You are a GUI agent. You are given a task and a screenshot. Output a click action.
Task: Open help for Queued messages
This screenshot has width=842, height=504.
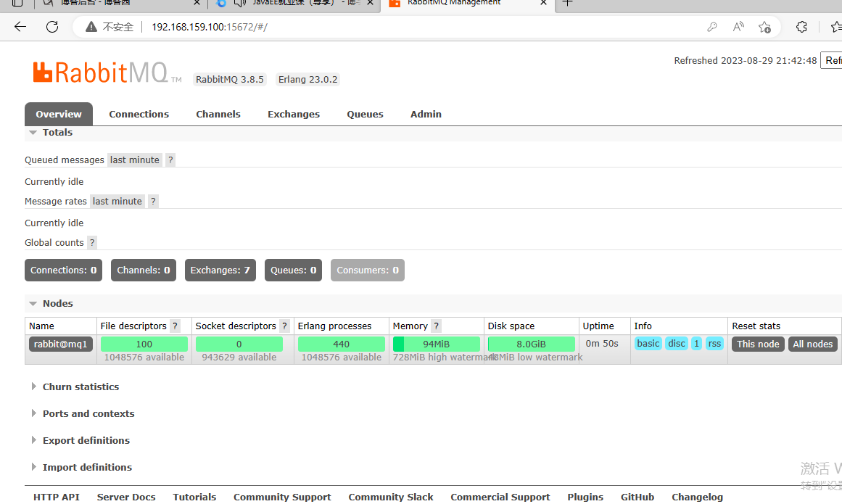pos(170,160)
